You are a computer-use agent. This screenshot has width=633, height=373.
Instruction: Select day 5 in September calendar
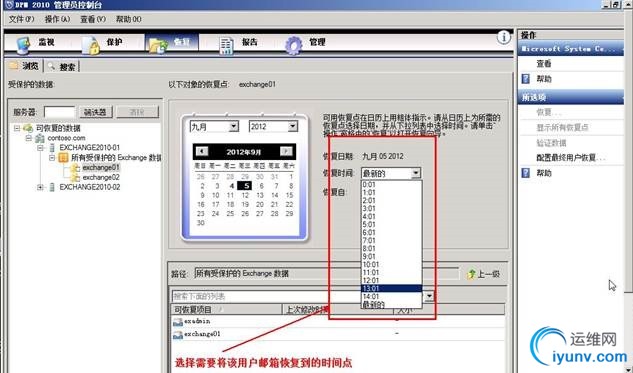[245, 186]
